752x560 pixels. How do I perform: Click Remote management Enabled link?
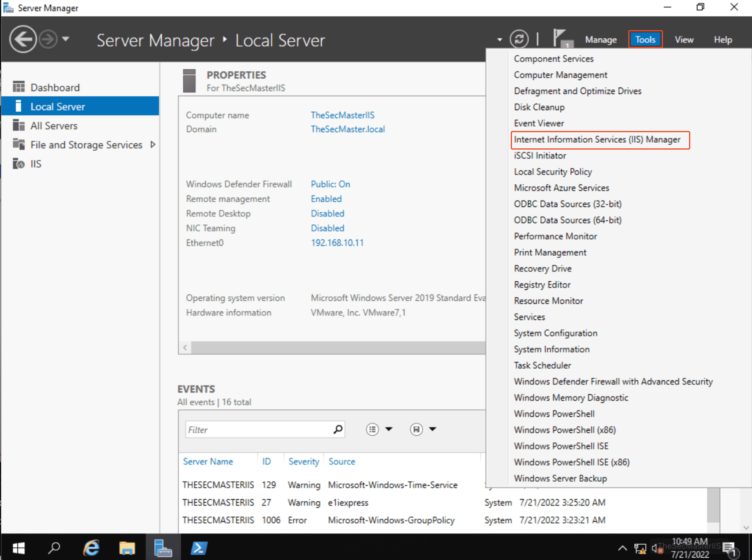coord(326,199)
